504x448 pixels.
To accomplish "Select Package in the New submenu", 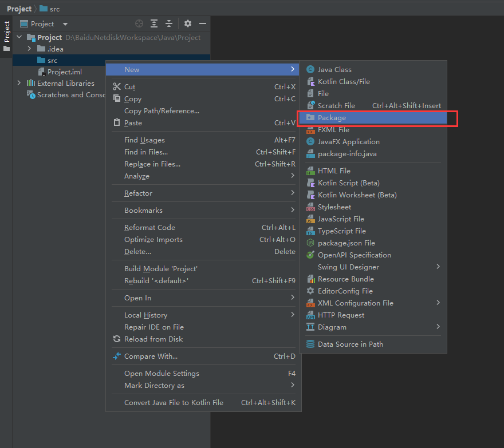I will pyautogui.click(x=332, y=117).
